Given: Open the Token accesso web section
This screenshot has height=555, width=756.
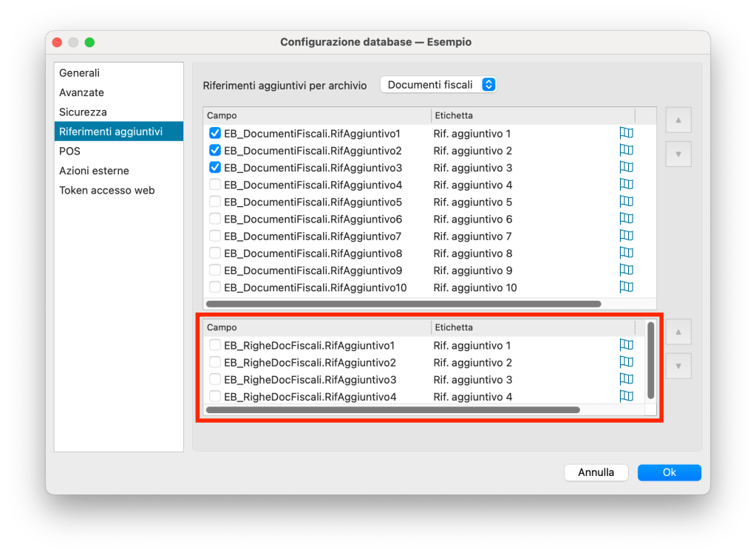Looking at the screenshot, I should [x=107, y=190].
